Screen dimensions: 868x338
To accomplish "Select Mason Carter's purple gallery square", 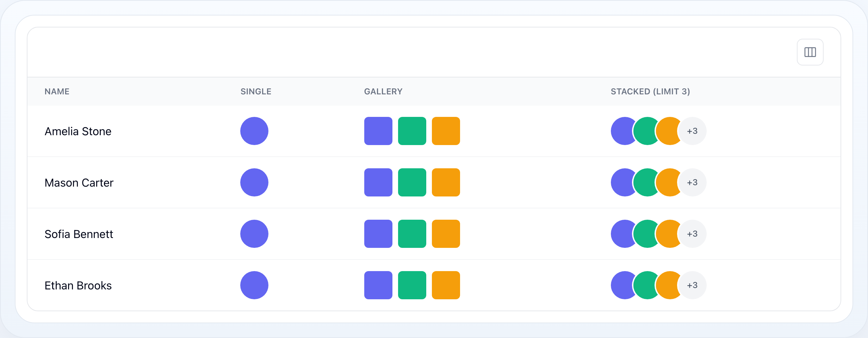I will tap(378, 182).
